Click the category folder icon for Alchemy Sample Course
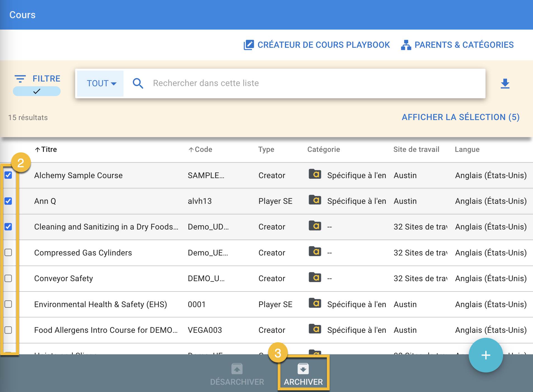This screenshot has height=392, width=533. point(315,174)
